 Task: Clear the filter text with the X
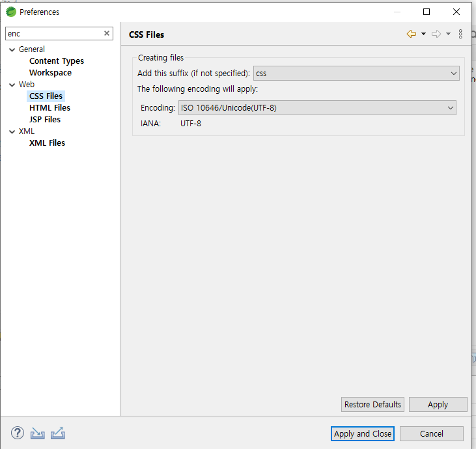[107, 33]
